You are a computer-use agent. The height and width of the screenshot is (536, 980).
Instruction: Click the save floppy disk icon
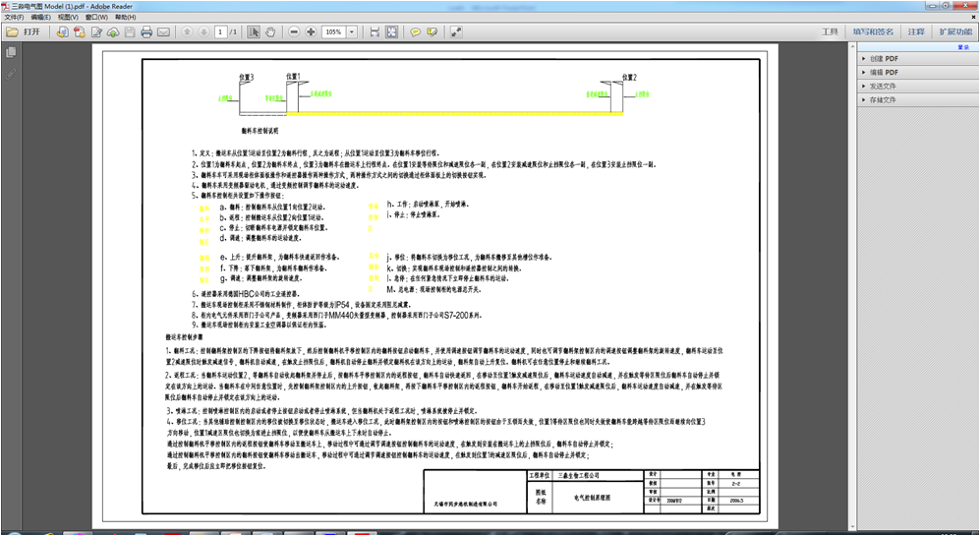click(x=130, y=32)
